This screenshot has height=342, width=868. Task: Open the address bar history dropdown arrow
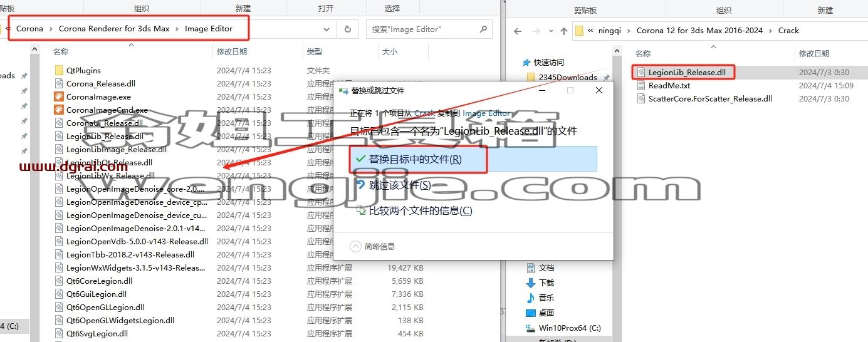click(x=327, y=29)
